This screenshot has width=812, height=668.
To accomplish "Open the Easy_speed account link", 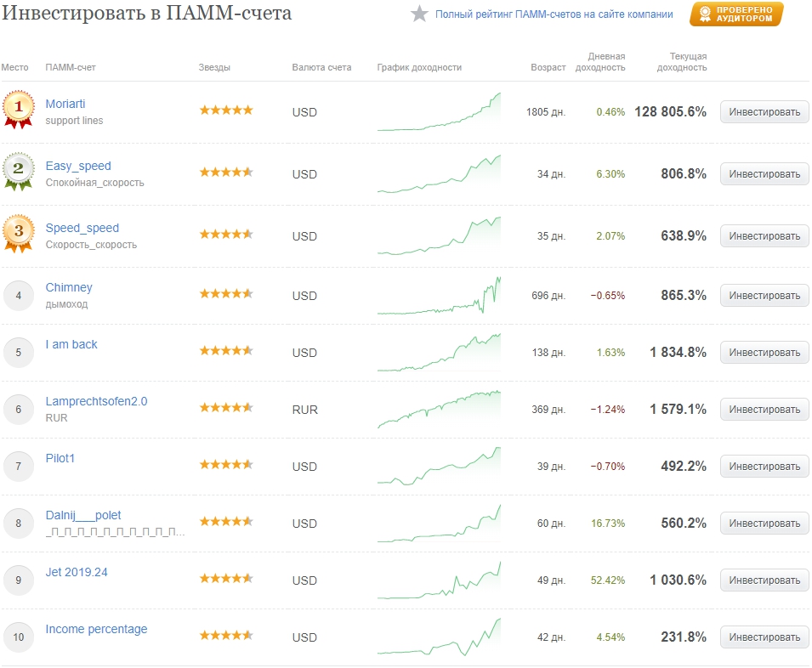I will [78, 166].
